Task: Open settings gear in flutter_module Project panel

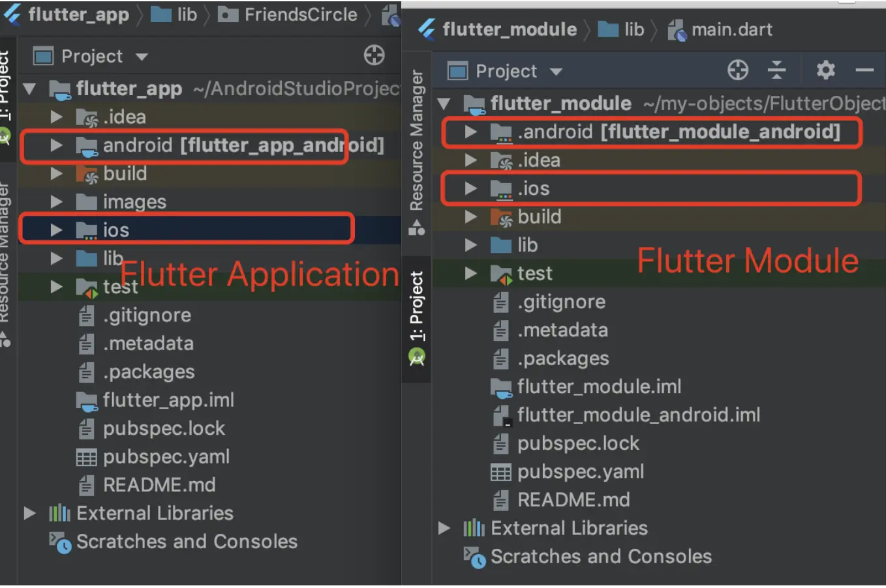Action: tap(826, 70)
